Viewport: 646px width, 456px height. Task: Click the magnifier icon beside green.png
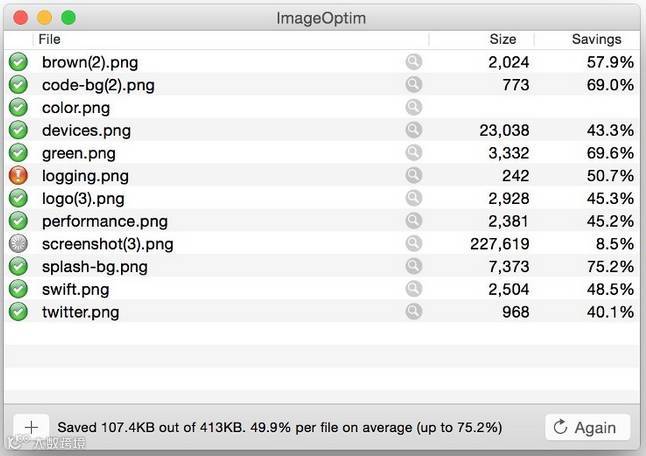[x=413, y=153]
